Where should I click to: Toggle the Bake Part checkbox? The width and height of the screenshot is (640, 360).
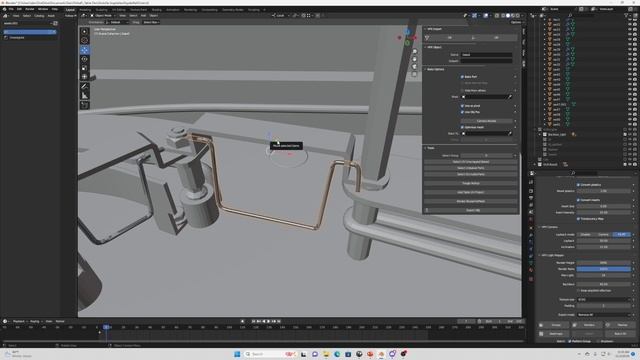coord(462,77)
